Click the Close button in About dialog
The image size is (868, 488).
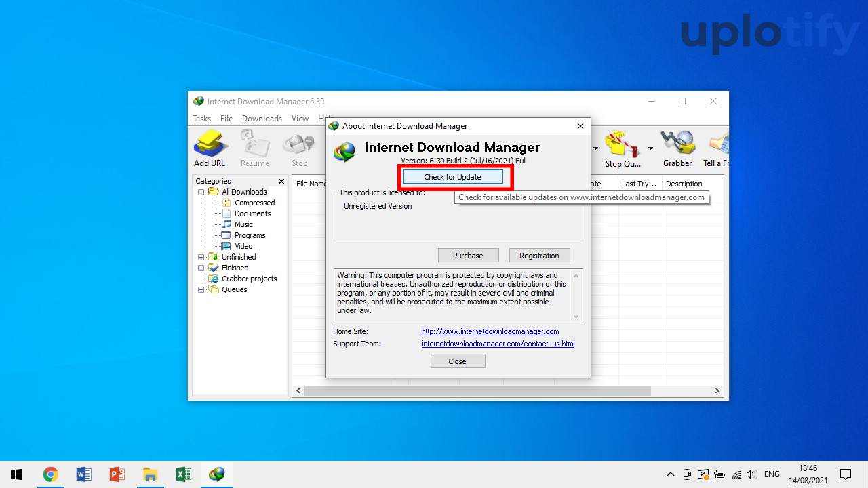[458, 361]
